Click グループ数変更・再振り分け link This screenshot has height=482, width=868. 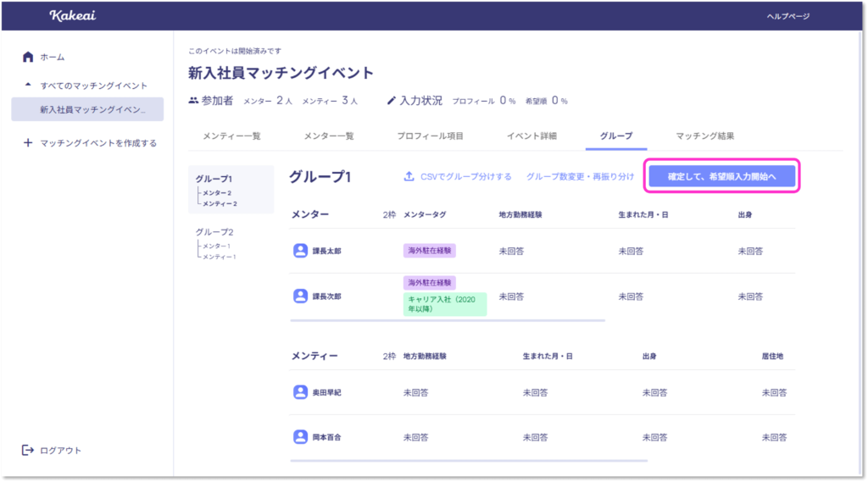click(580, 176)
